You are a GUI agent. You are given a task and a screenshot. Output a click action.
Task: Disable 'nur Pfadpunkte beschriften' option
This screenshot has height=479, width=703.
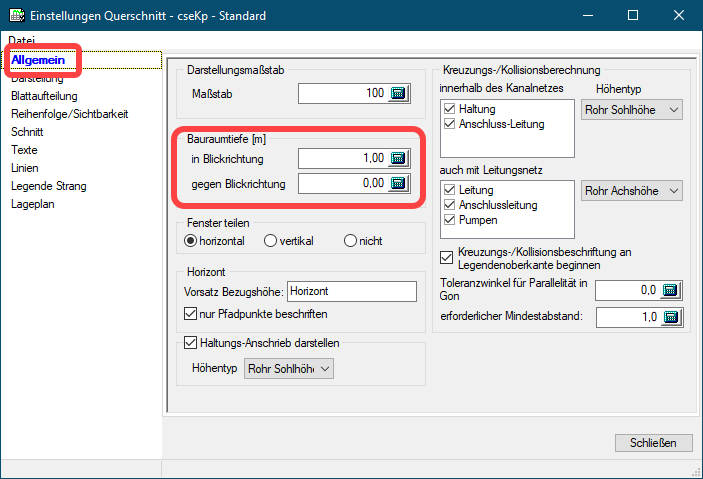(x=193, y=313)
